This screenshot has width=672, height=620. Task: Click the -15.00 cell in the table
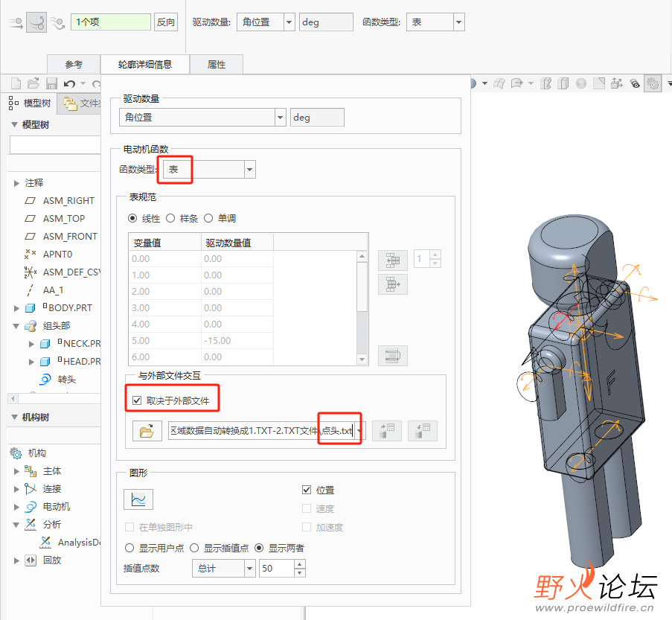coord(237,340)
